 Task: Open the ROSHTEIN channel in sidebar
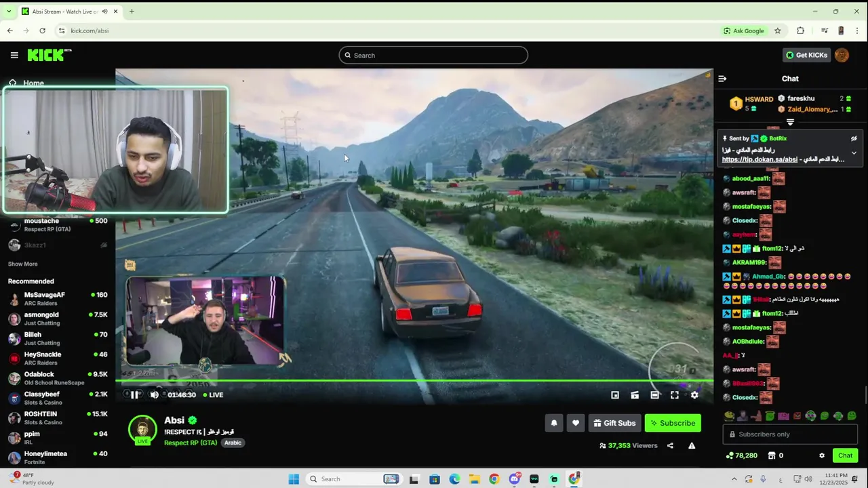(x=58, y=418)
